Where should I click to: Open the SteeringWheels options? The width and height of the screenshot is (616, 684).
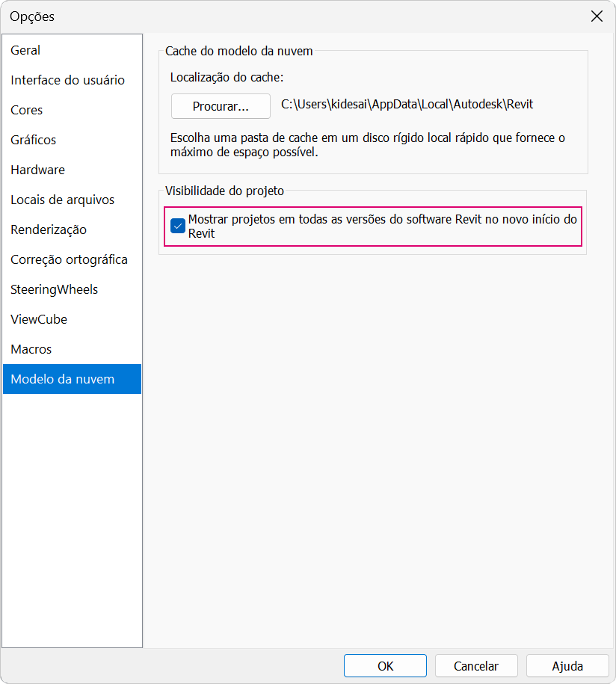(54, 289)
